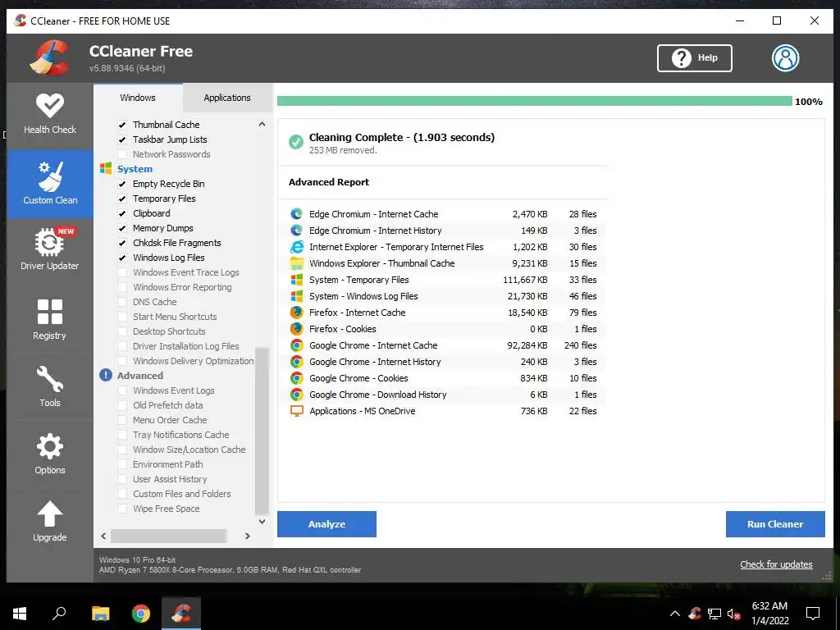Click the horizontal scrollbar thumb under list
Image resolution: width=840 pixels, height=630 pixels.
click(x=168, y=536)
